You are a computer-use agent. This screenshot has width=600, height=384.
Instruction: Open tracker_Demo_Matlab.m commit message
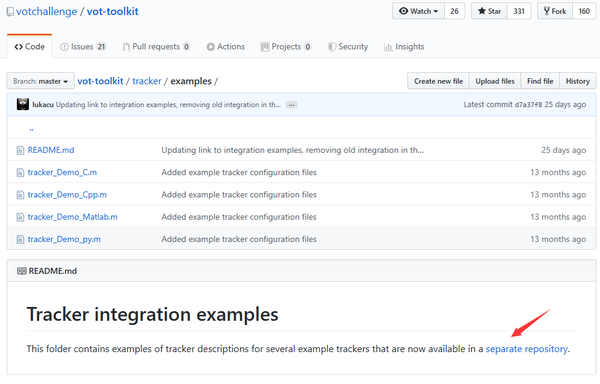239,217
